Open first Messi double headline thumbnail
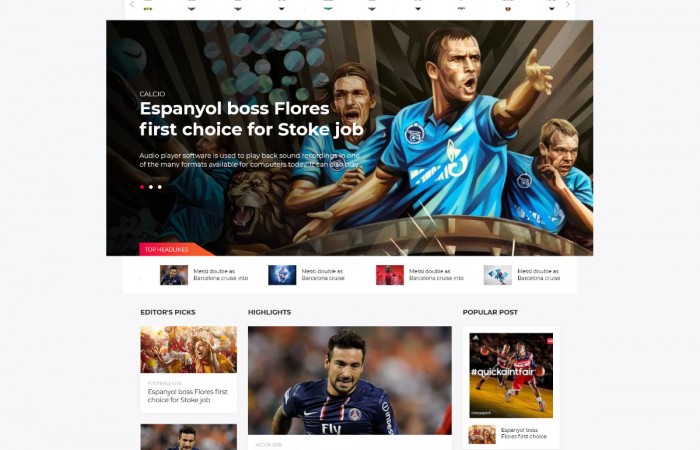700x450 pixels. pos(174,275)
